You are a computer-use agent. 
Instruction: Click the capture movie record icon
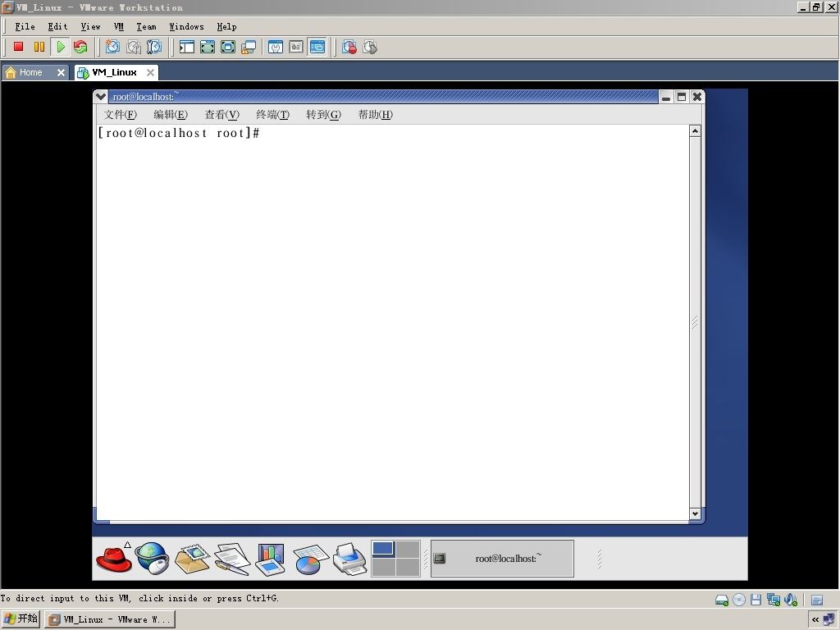tap(349, 47)
